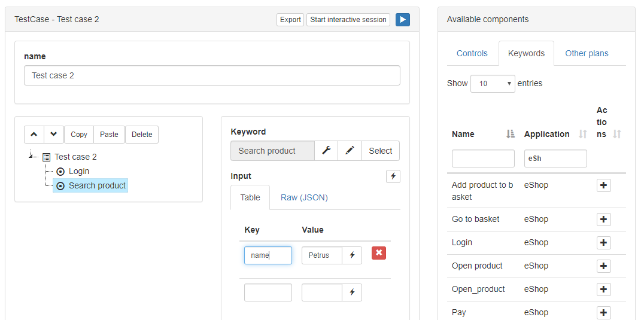
Task: Collapse the Test case 2 tree root
Action: pyautogui.click(x=31, y=156)
